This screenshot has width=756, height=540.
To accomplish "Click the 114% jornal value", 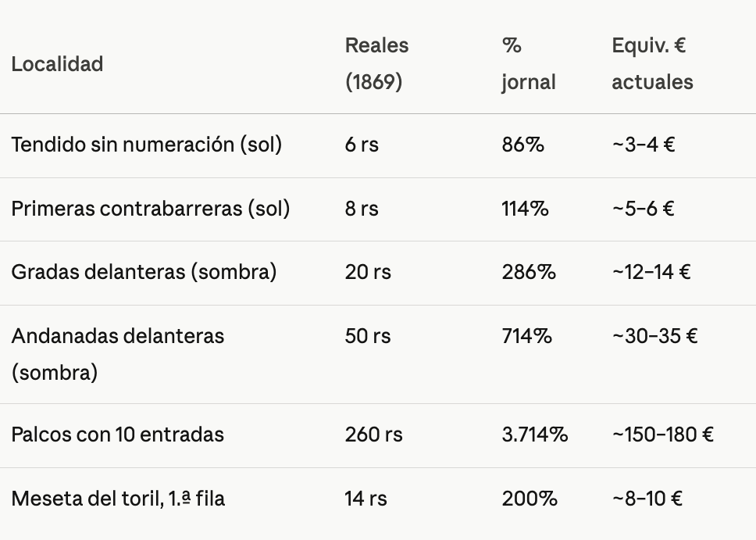I will click(x=525, y=209).
